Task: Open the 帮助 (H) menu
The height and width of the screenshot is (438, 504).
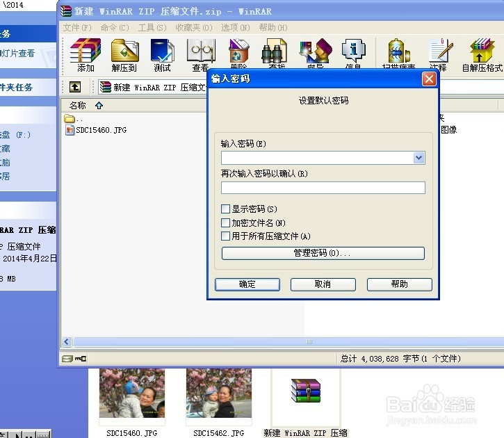Action: (x=273, y=28)
